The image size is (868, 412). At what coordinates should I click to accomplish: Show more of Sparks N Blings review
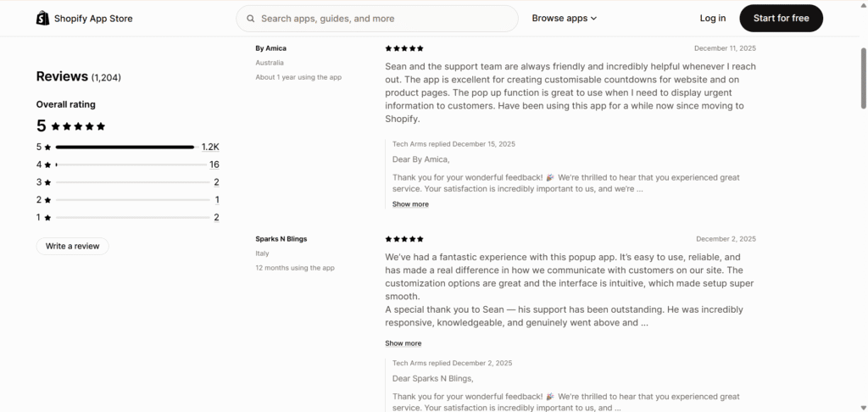(x=403, y=343)
